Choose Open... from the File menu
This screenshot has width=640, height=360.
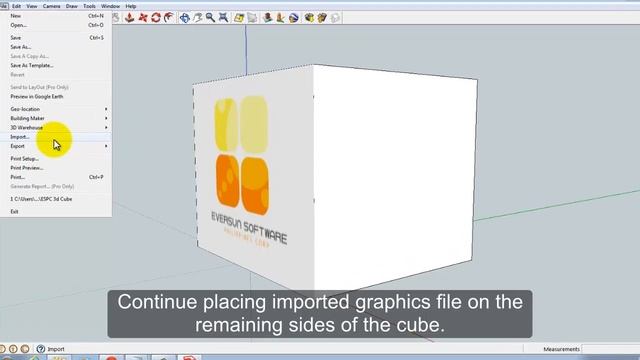point(56,25)
